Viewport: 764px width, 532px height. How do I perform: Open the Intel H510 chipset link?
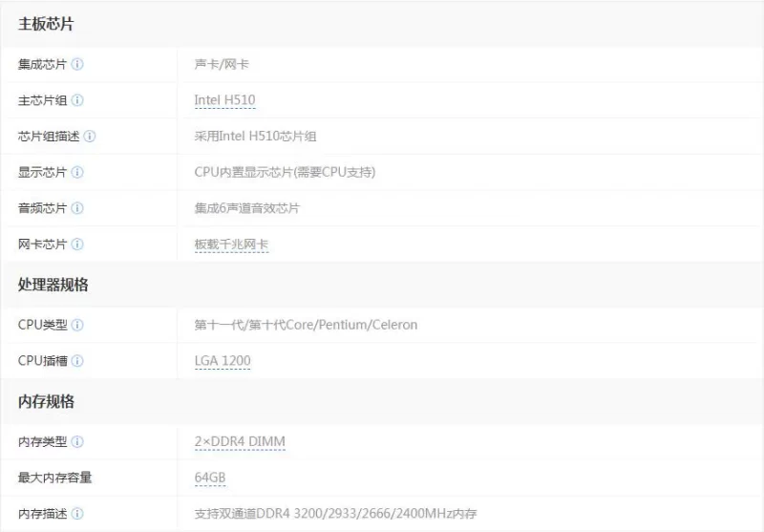[x=224, y=100]
